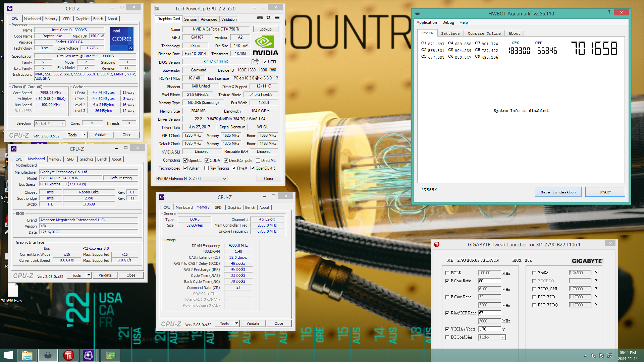Image resolution: width=644 pixels, height=362 pixels.
Task: Open CPU-Z taskbar icon
Action: click(89, 355)
